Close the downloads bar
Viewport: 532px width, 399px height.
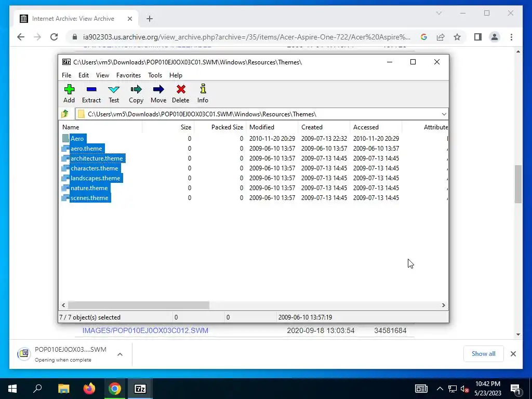tap(513, 354)
